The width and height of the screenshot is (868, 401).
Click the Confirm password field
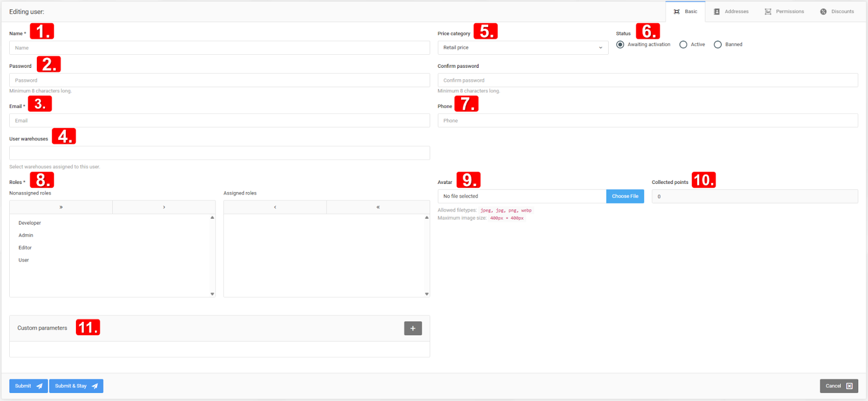tap(648, 80)
